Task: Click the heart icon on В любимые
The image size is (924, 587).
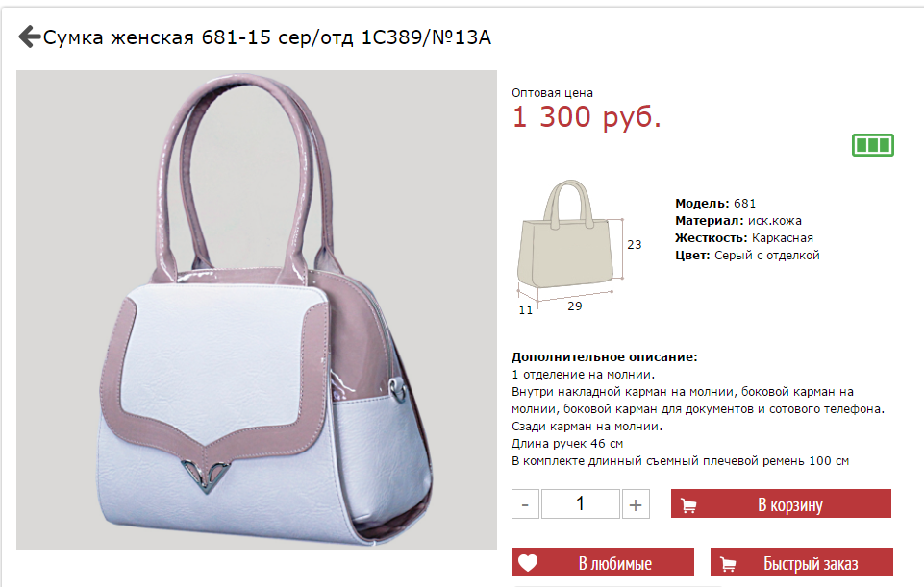Action: [x=528, y=563]
